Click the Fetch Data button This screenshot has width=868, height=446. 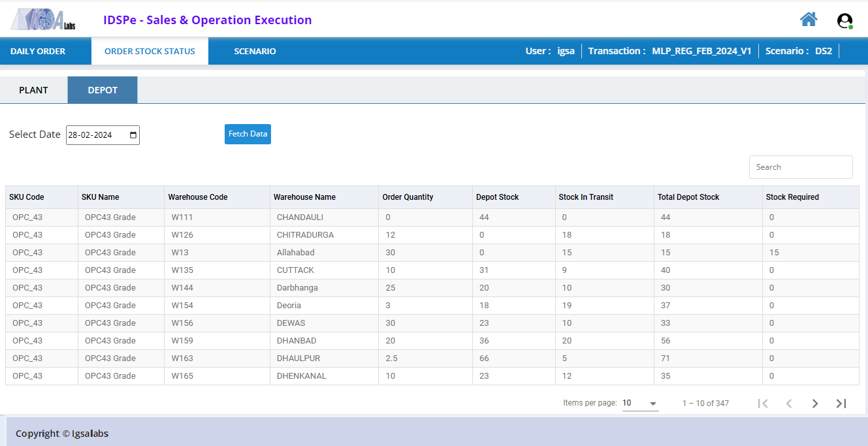(x=248, y=134)
